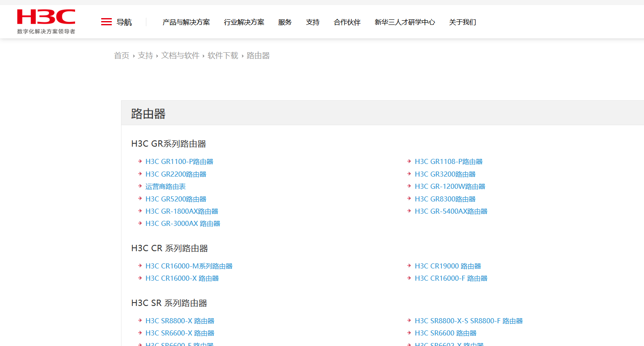Open 行业解决方案 menu

(244, 22)
